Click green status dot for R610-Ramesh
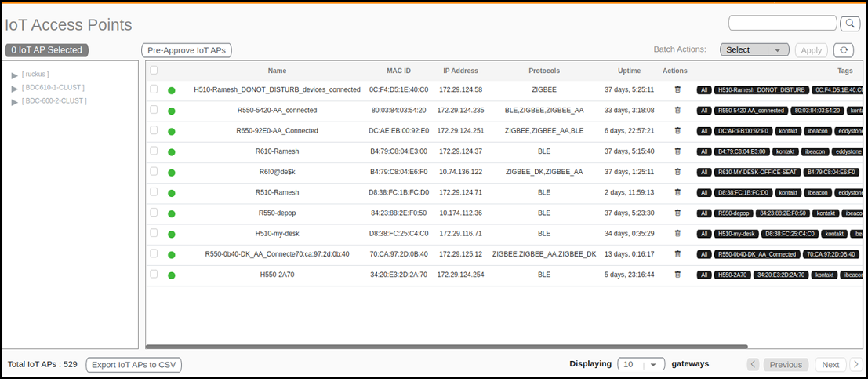The width and height of the screenshot is (868, 379). pos(172,151)
